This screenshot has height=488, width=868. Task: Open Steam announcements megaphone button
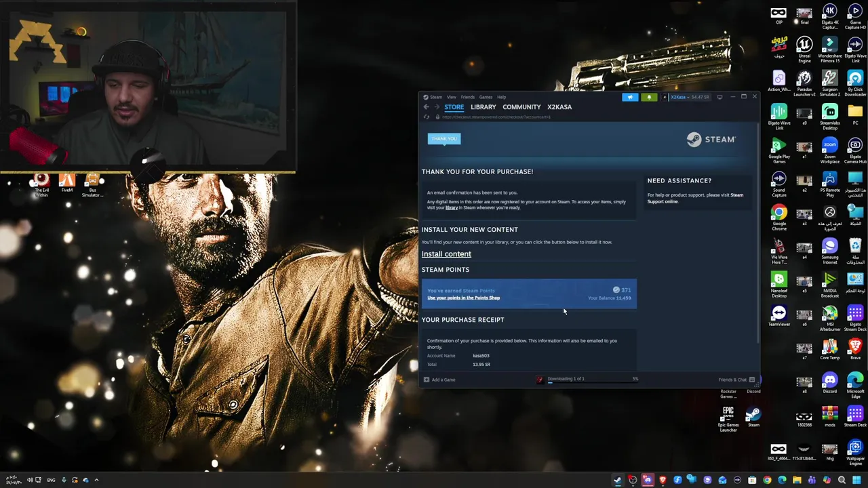[630, 97]
